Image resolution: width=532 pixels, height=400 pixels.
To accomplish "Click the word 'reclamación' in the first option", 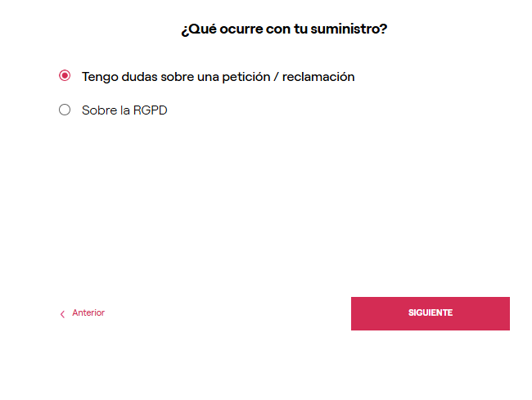I will tap(318, 77).
